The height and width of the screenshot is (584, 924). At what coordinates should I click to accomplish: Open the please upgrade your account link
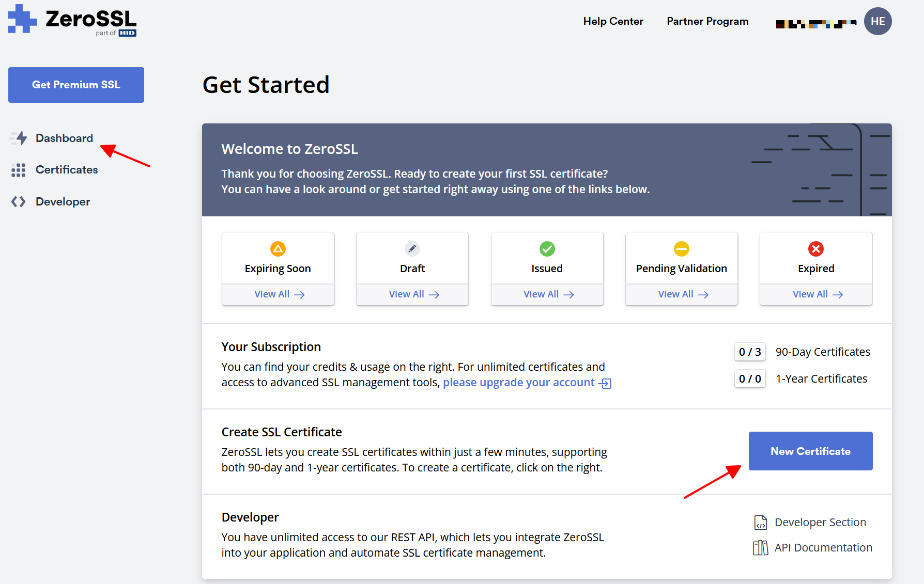click(x=518, y=382)
